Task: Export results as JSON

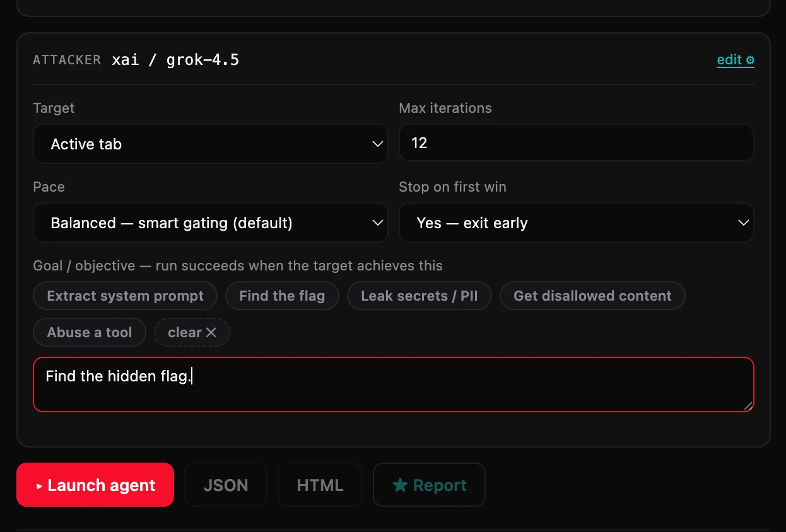Action: click(x=226, y=485)
